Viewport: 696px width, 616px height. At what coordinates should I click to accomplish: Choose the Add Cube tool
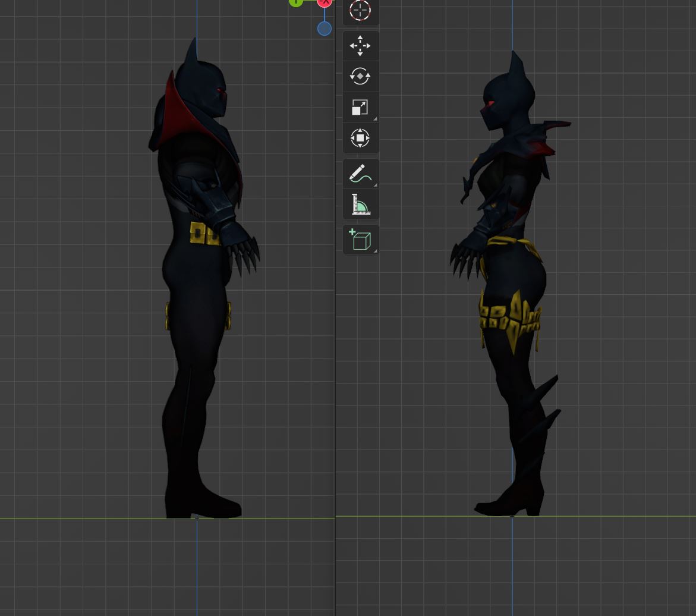(360, 240)
